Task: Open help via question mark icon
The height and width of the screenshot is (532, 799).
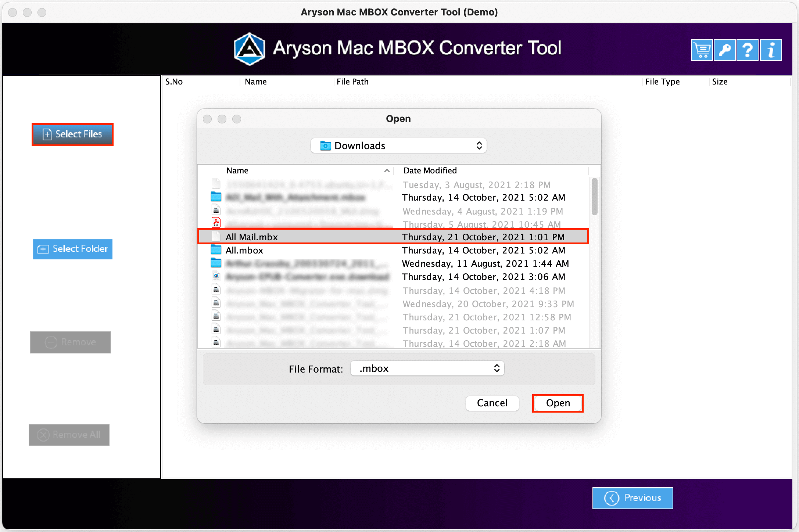Action: click(748, 50)
